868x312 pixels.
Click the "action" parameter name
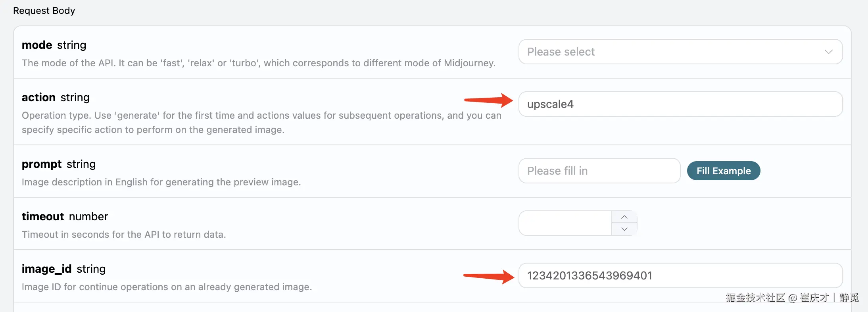click(38, 98)
